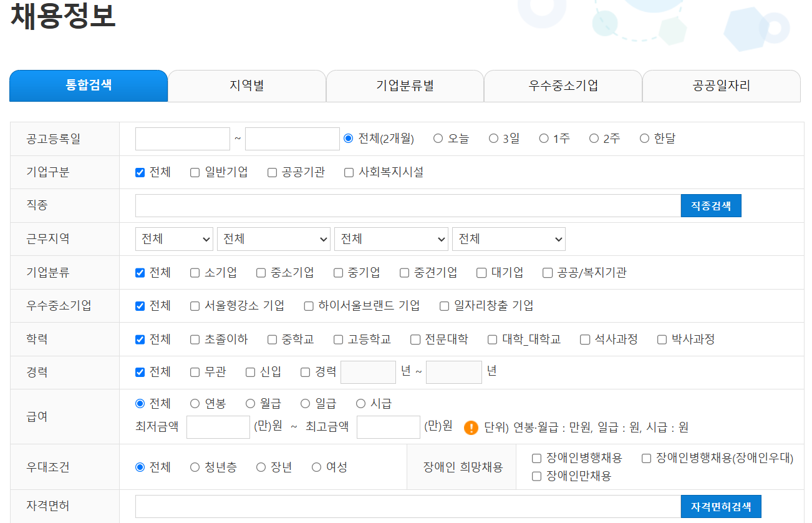Click the 직종검색 search button
Screen dimensions: 812x523
(x=710, y=205)
